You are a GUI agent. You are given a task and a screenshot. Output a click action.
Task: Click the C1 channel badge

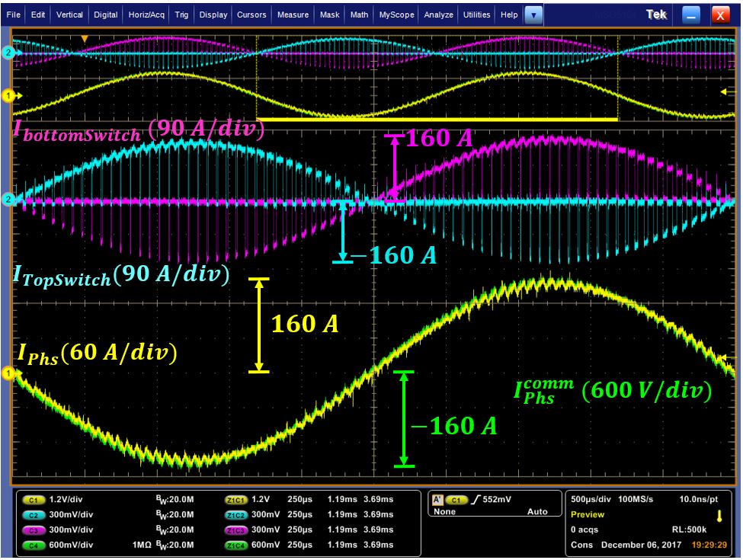(x=34, y=501)
